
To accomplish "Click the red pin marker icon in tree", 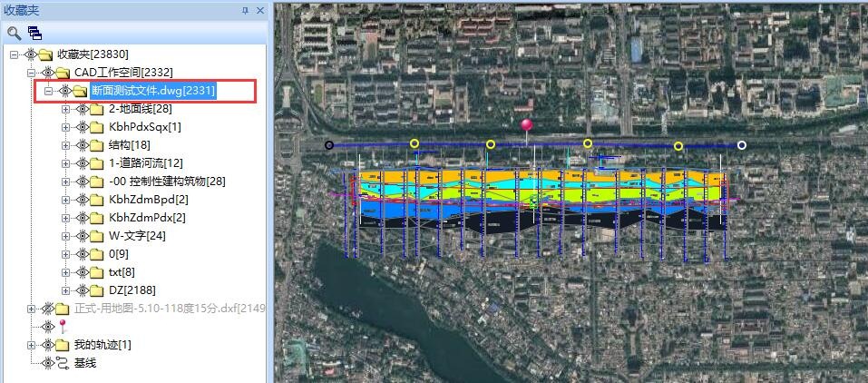I will tap(63, 327).
